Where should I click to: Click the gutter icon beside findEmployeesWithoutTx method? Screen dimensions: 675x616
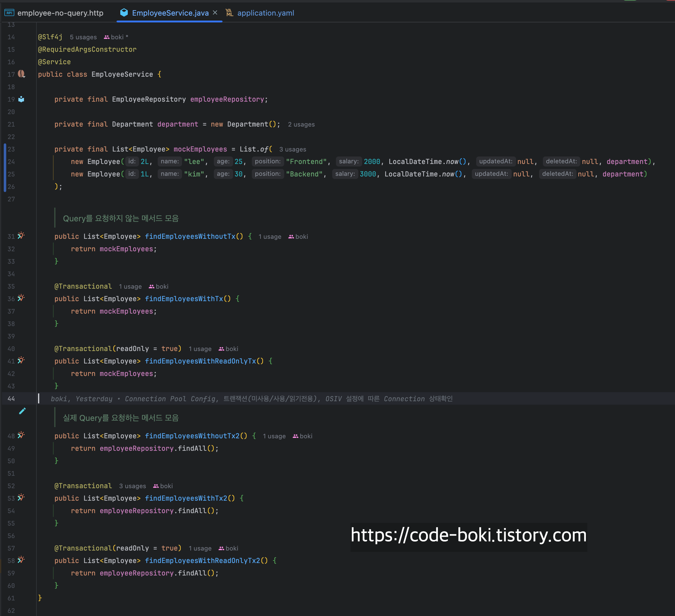pos(21,235)
